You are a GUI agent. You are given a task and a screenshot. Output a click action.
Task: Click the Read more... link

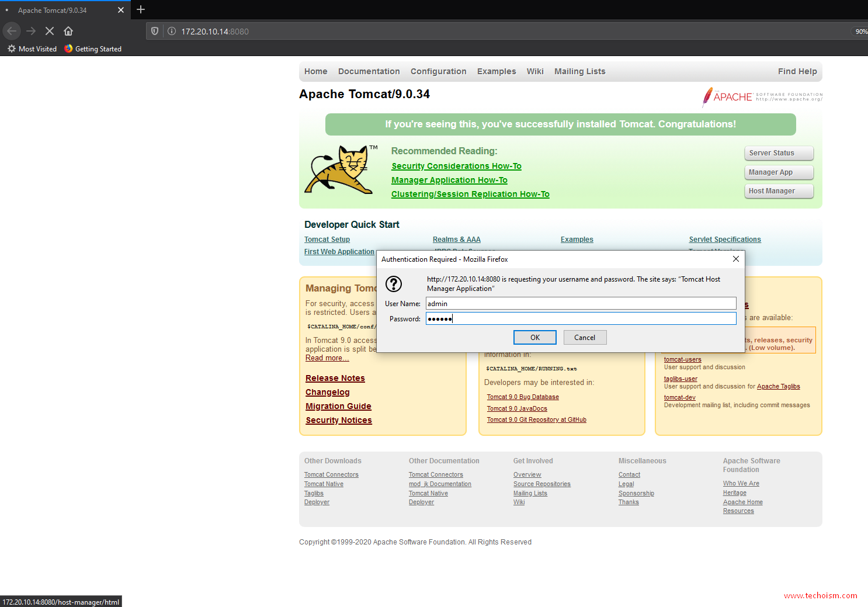[327, 358]
